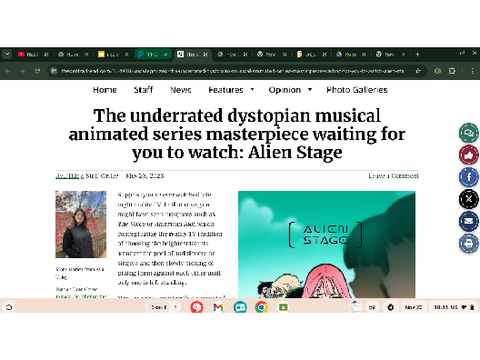Open the tab search dropdown arrow
Viewport: 480px width, 360px height.
7,54
